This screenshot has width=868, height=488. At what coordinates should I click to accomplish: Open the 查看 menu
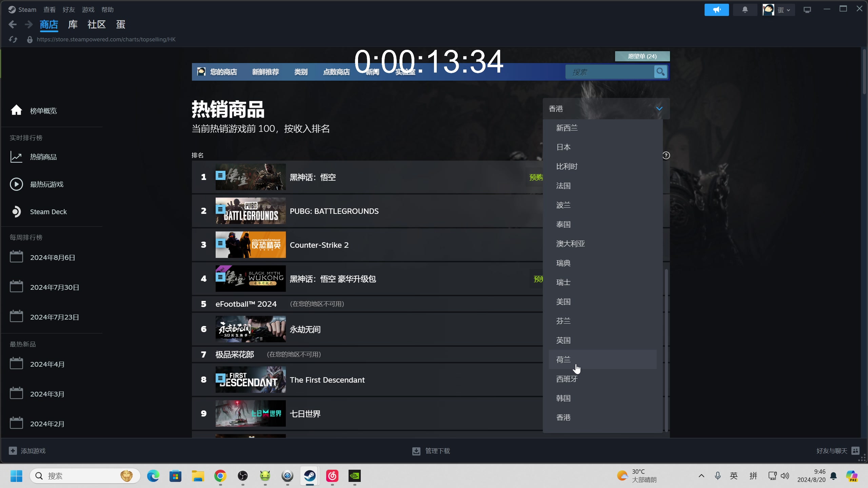50,10
